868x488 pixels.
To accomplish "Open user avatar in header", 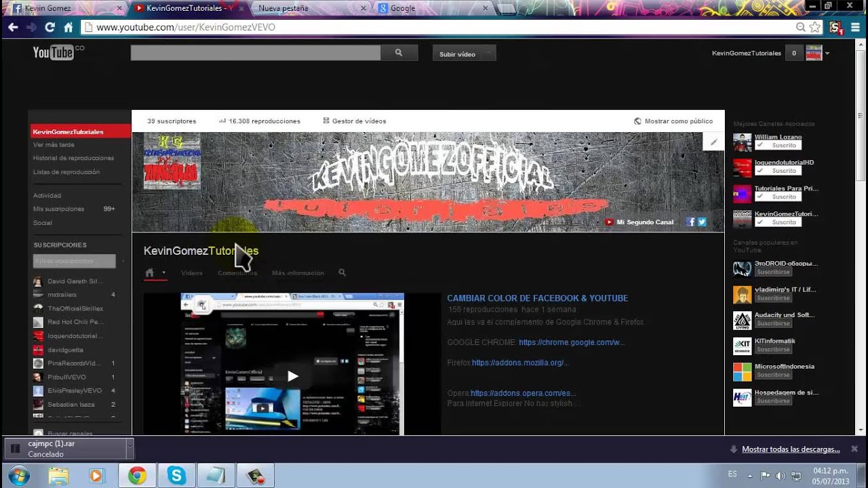I will [814, 53].
